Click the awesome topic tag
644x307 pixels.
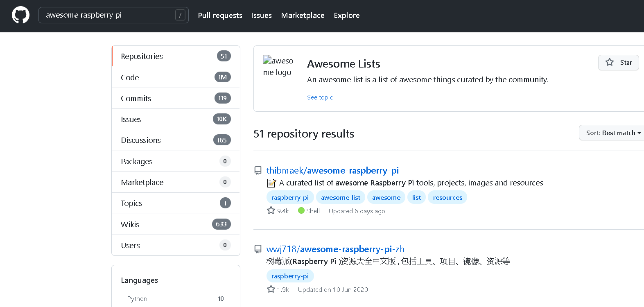tap(386, 197)
